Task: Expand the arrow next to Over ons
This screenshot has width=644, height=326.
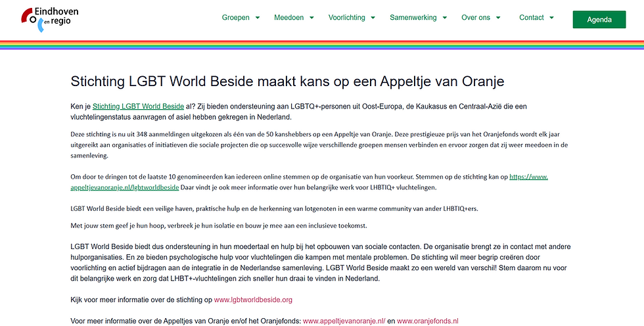Action: click(x=498, y=18)
